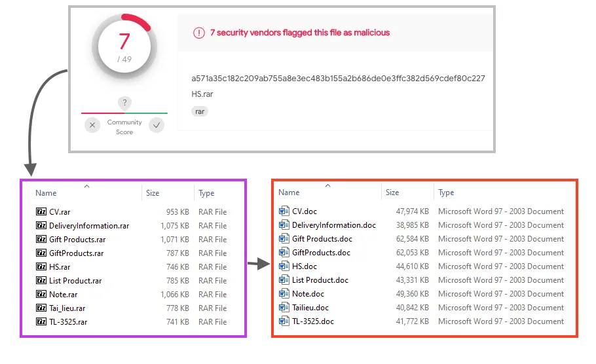Click the 741 KB size value
Screen dimensions: 596x364
tap(177, 322)
